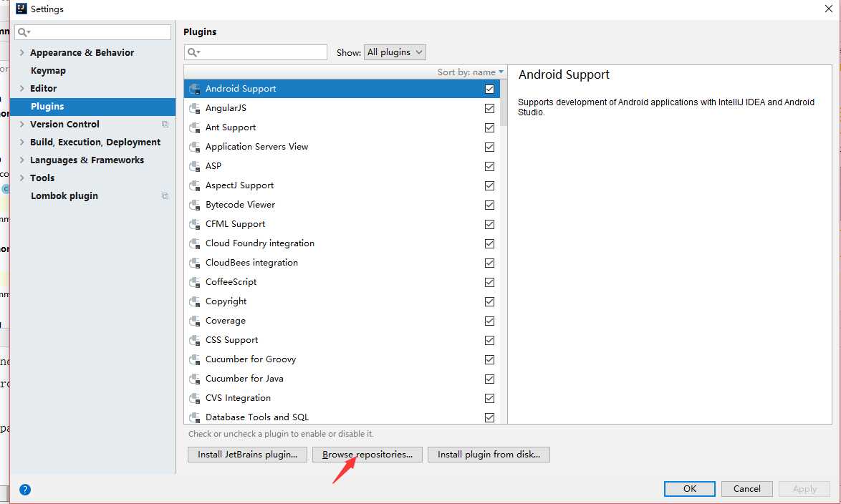
Task: Uncheck the AngularJS plugin
Action: (490, 108)
